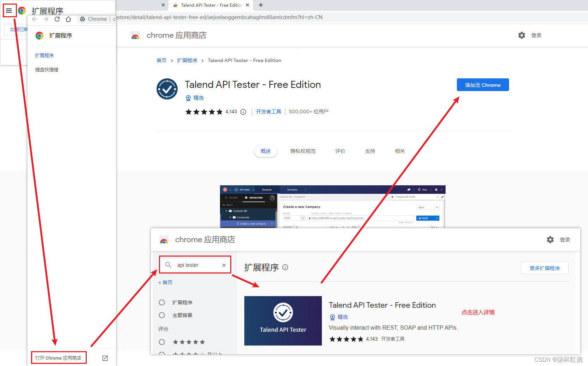Click the browser address bar URL

(219, 17)
